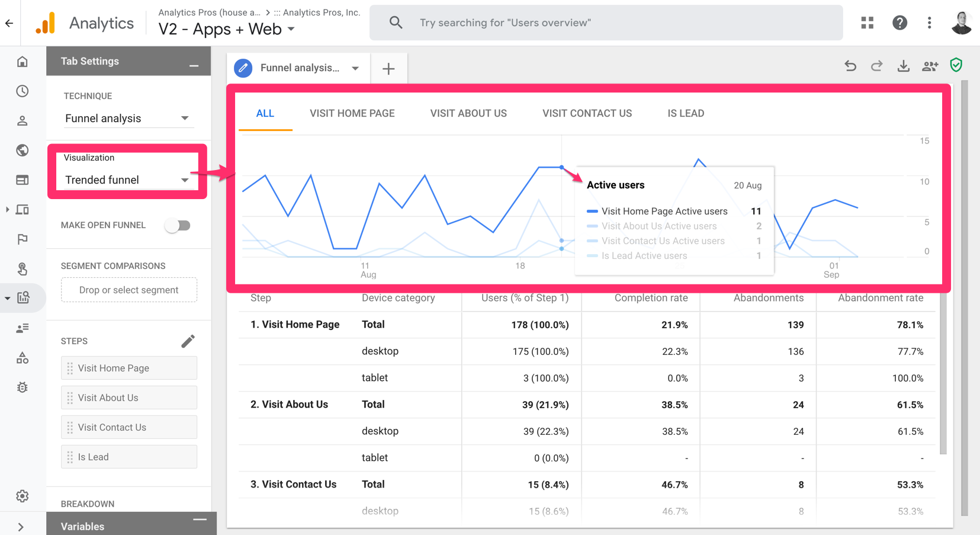Redo the last analysis change
This screenshot has width=980, height=535.
coord(876,66)
